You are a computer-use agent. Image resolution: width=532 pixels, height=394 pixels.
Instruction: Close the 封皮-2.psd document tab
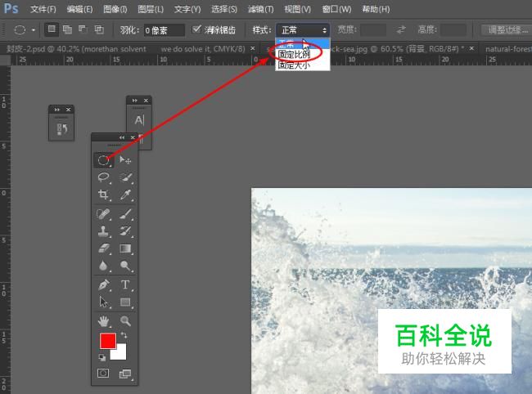[x=253, y=48]
